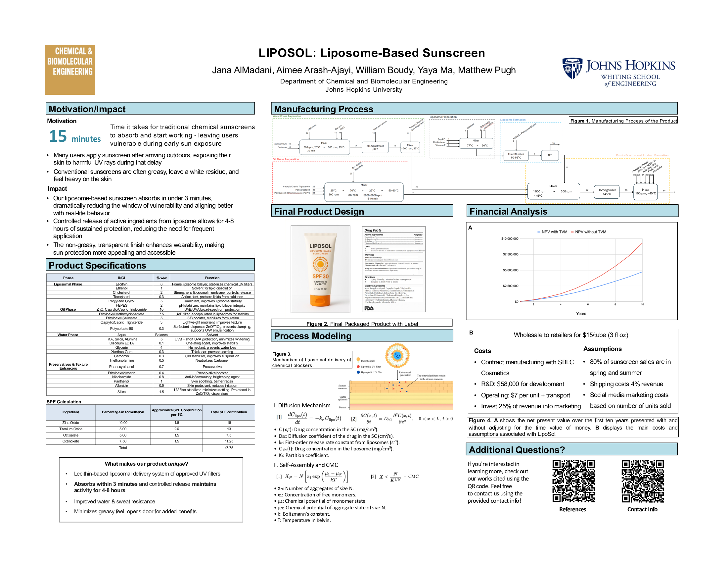This screenshot has width=728, height=563.
Task: Click the Process Modeling section header
Action: click(x=362, y=335)
